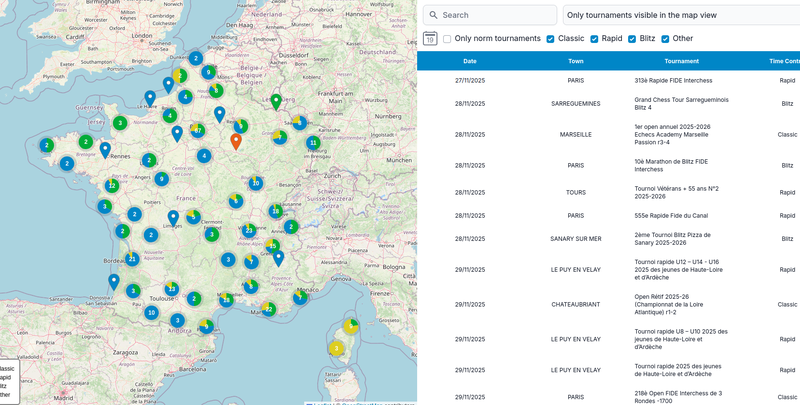
Task: Uncheck the Rapid filter checkbox
Action: [x=594, y=39]
